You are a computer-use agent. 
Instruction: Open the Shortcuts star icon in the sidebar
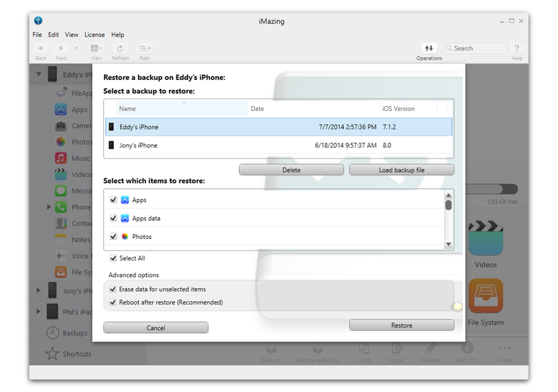(x=53, y=354)
